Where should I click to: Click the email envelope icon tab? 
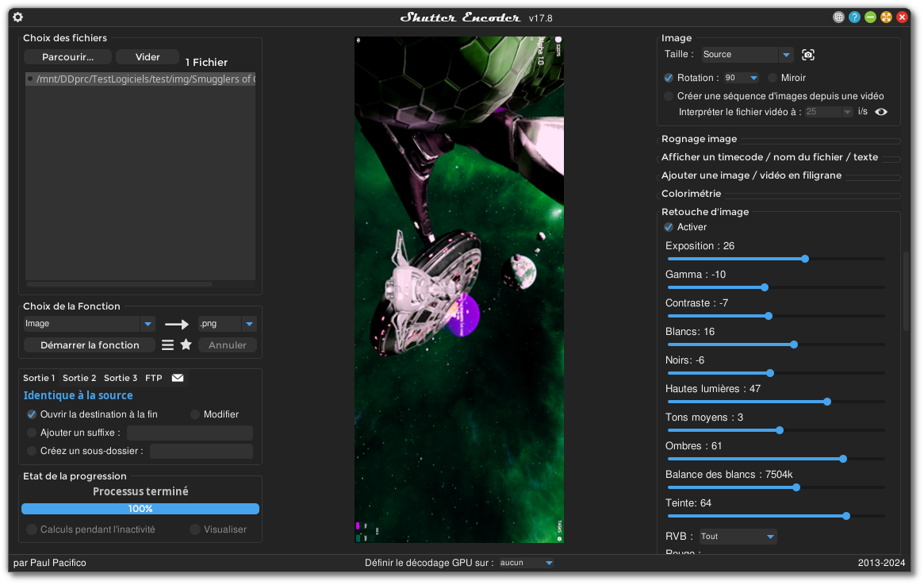178,378
